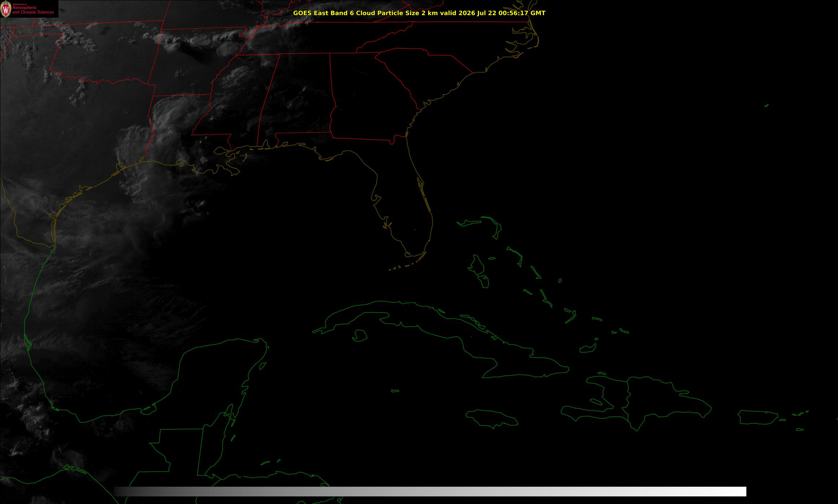Screen dimensions: 838x504
Task: Click inside the Alabama state outline
Action: pyautogui.click(x=299, y=97)
